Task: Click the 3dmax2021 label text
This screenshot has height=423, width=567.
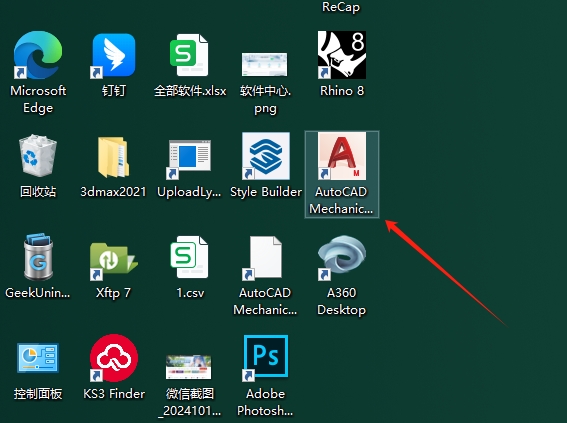Action: (113, 192)
